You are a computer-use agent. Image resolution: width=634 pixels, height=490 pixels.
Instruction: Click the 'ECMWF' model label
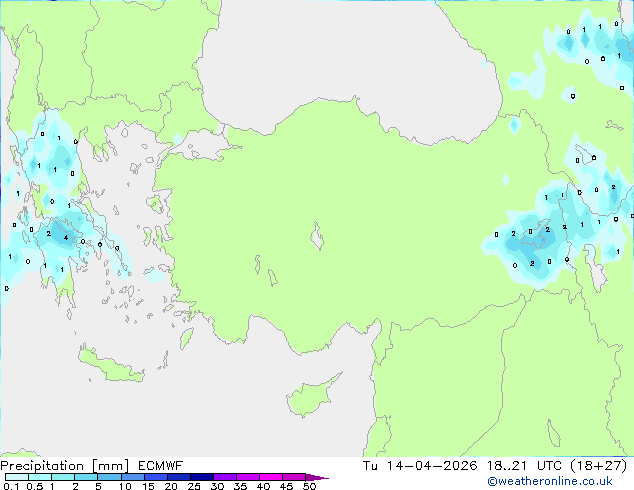[161, 466]
